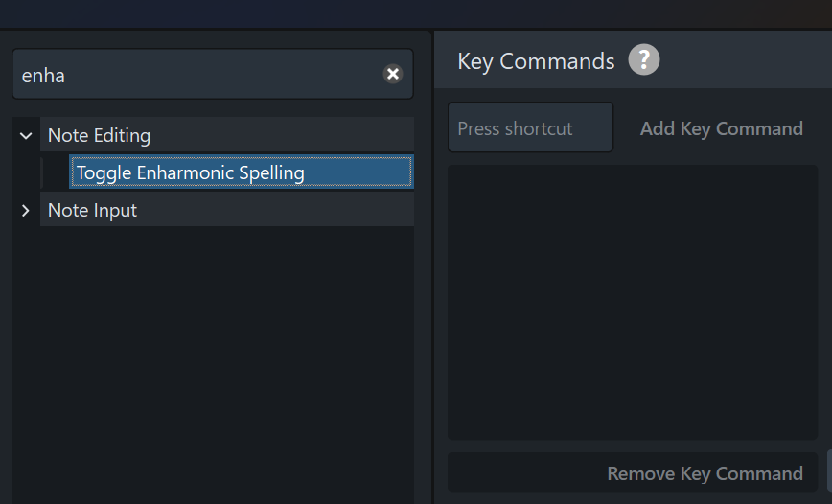
Task: Click the divider between command list and Key Commands
Action: 432,267
